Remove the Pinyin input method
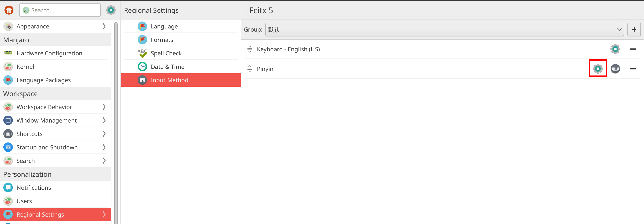The image size is (644, 224). pyautogui.click(x=633, y=69)
